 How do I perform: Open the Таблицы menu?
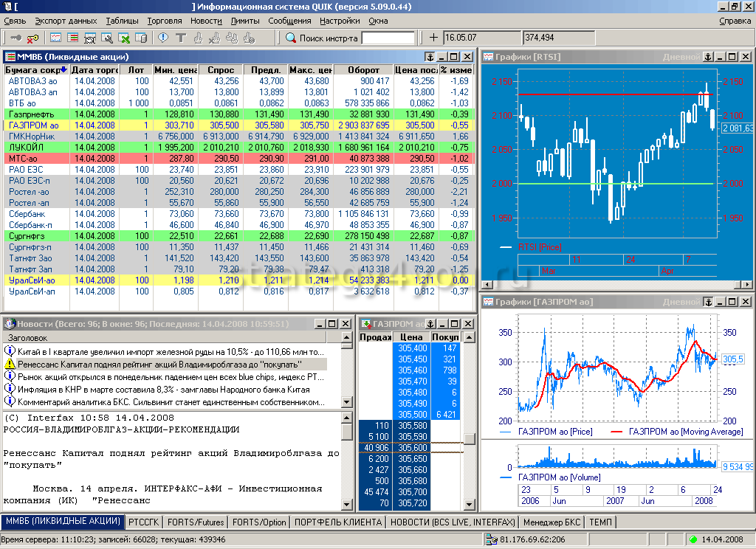tap(122, 21)
